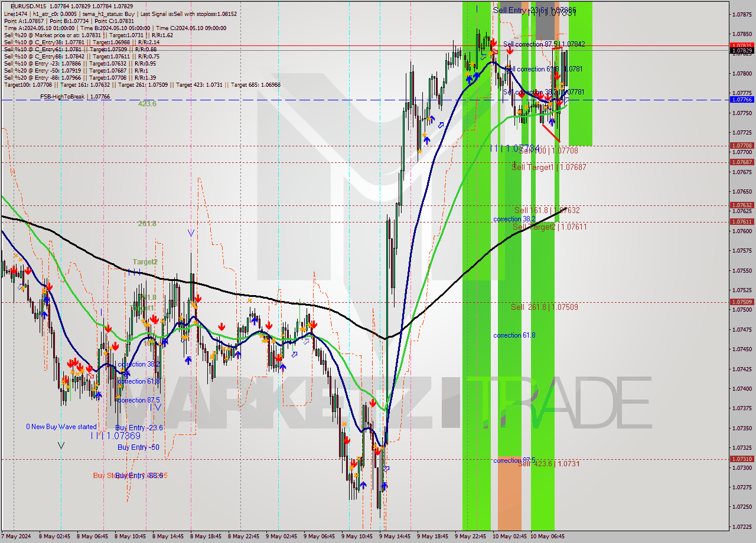Select 'Sell correction 87.5 | 1.07842' annotation

(544, 44)
